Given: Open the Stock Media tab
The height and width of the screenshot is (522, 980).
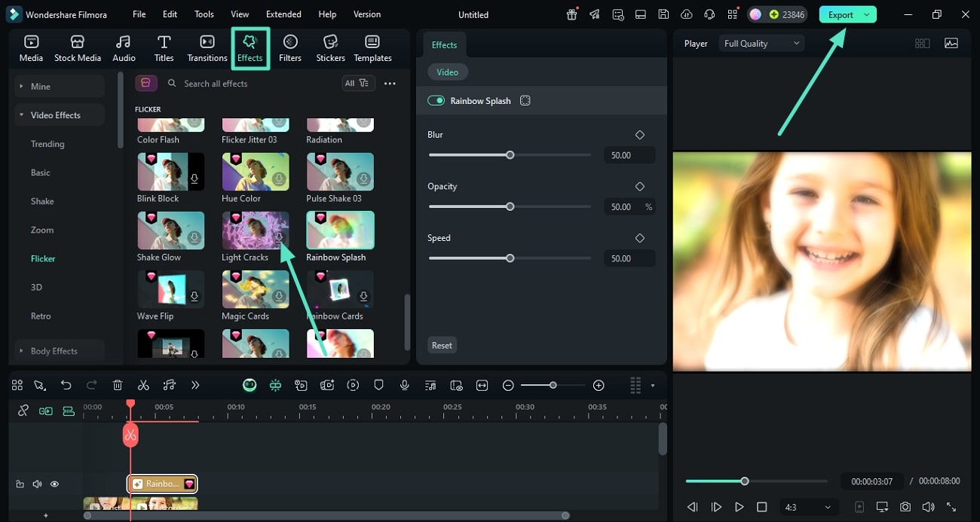Looking at the screenshot, I should (x=77, y=48).
